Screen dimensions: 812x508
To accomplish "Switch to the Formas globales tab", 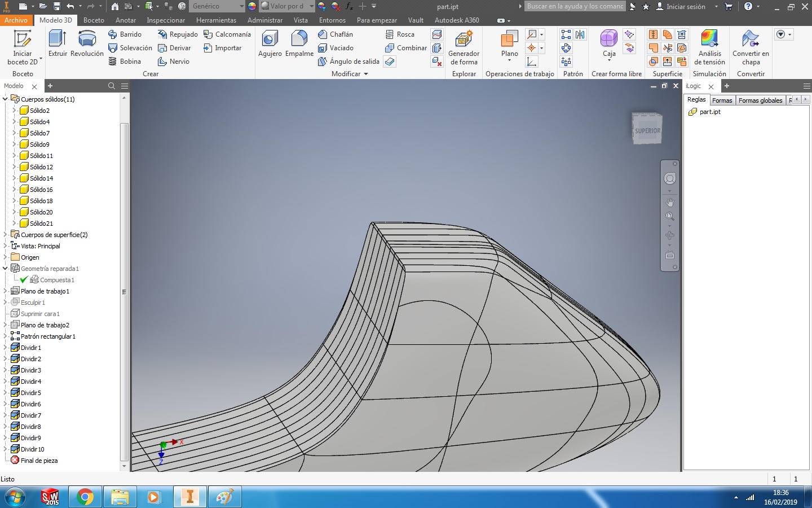I will click(761, 100).
